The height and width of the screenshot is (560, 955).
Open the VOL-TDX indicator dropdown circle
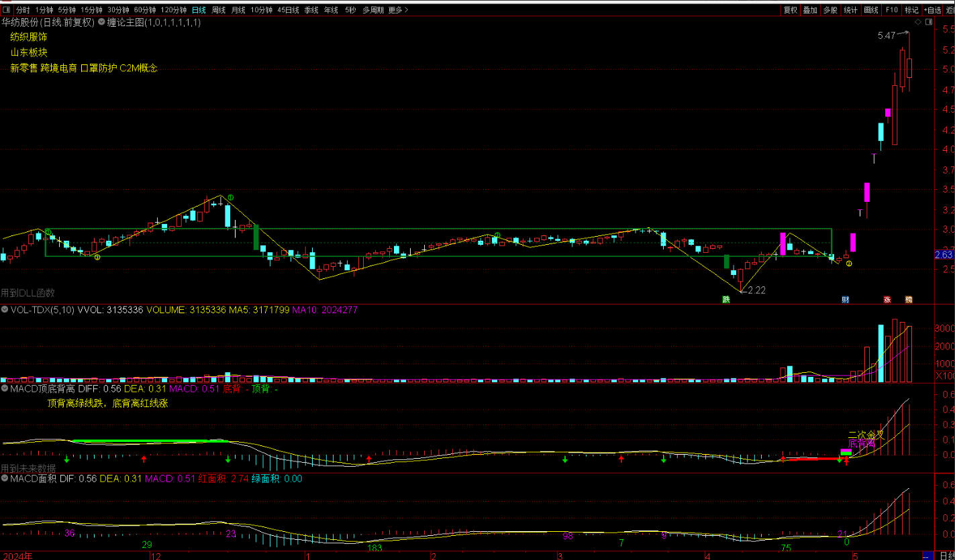click(x=5, y=310)
